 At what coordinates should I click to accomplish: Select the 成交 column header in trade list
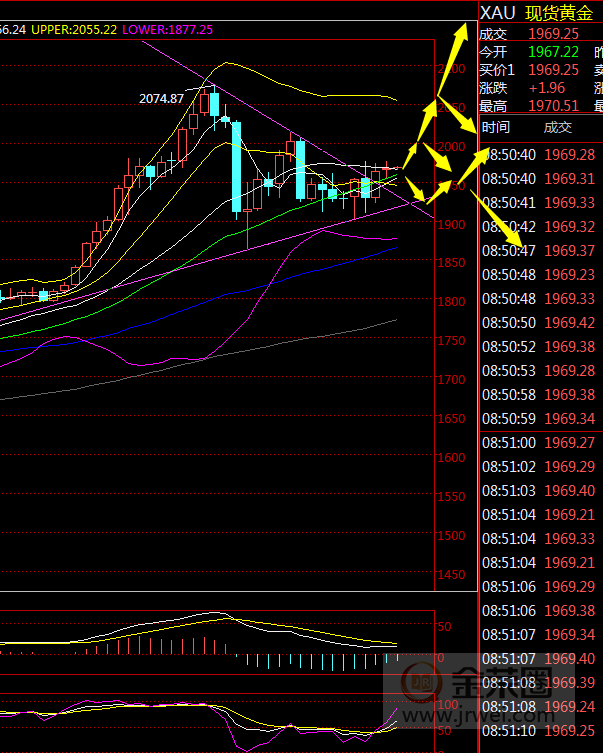(557, 127)
